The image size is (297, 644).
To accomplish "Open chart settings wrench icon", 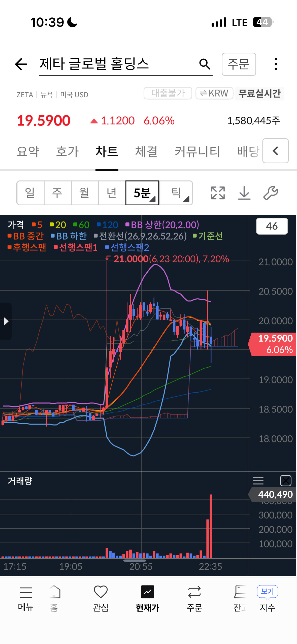I will [271, 193].
